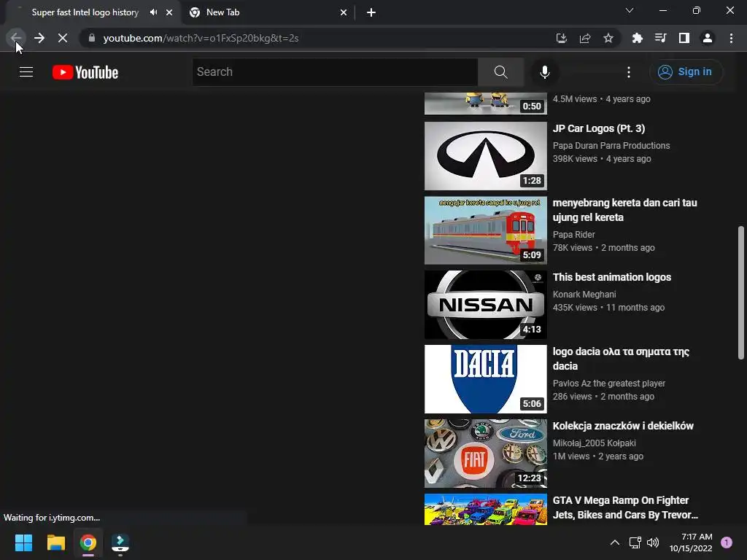Click This best animation logos title
747x560 pixels.
[x=612, y=277]
